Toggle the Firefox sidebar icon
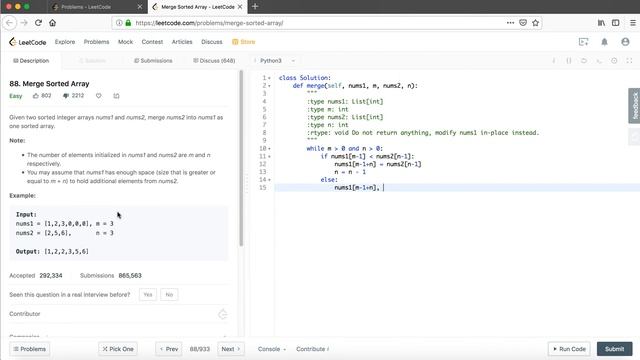 pyautogui.click(x=616, y=23)
